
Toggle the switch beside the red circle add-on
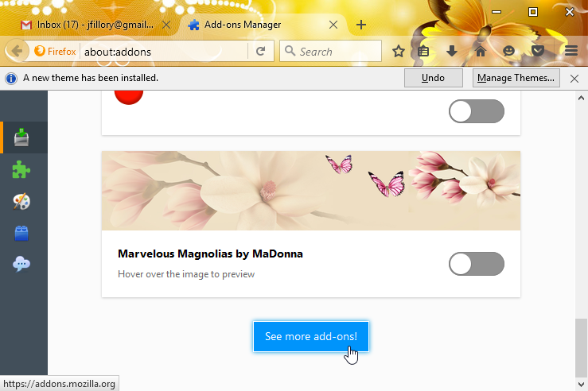477,111
